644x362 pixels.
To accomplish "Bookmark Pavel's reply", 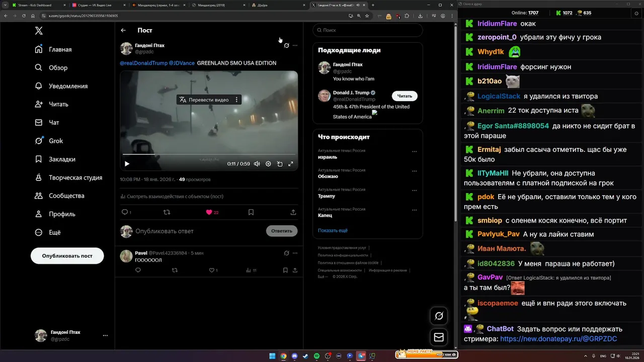I will (x=285, y=270).
